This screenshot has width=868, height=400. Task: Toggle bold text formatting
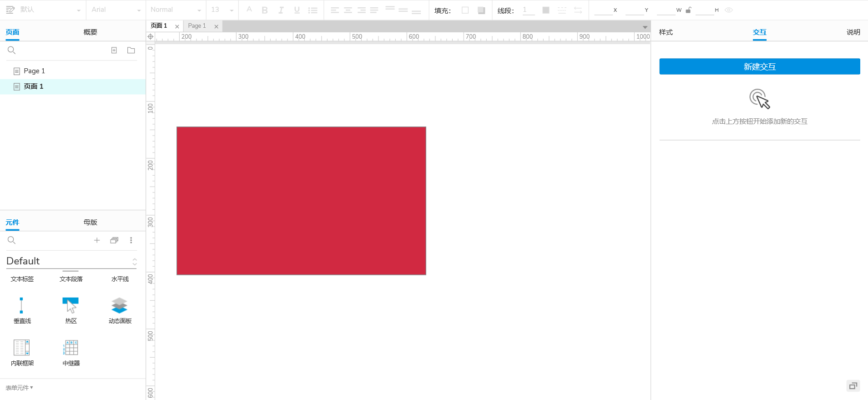[265, 10]
